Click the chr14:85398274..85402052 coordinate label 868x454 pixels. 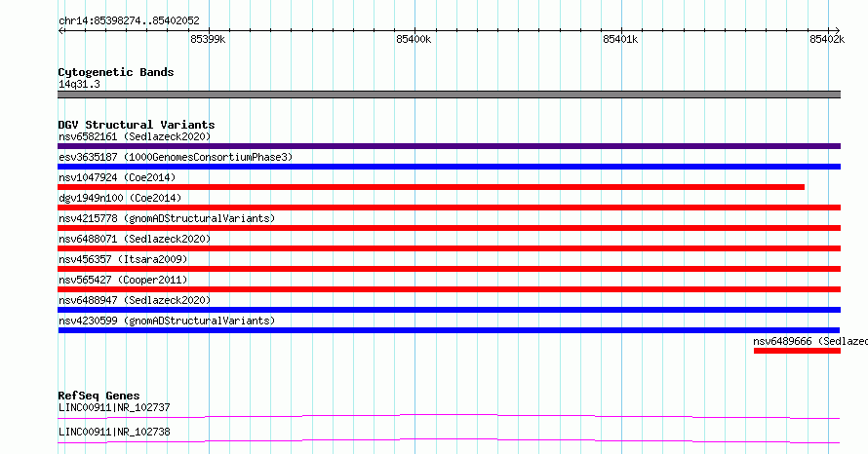point(129,21)
